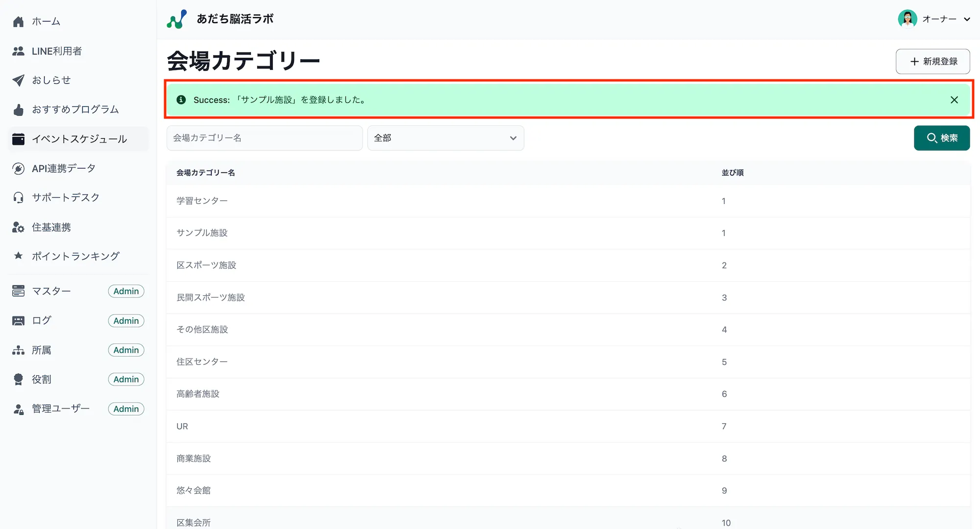
Task: Click the 新規登録 button
Action: point(932,61)
